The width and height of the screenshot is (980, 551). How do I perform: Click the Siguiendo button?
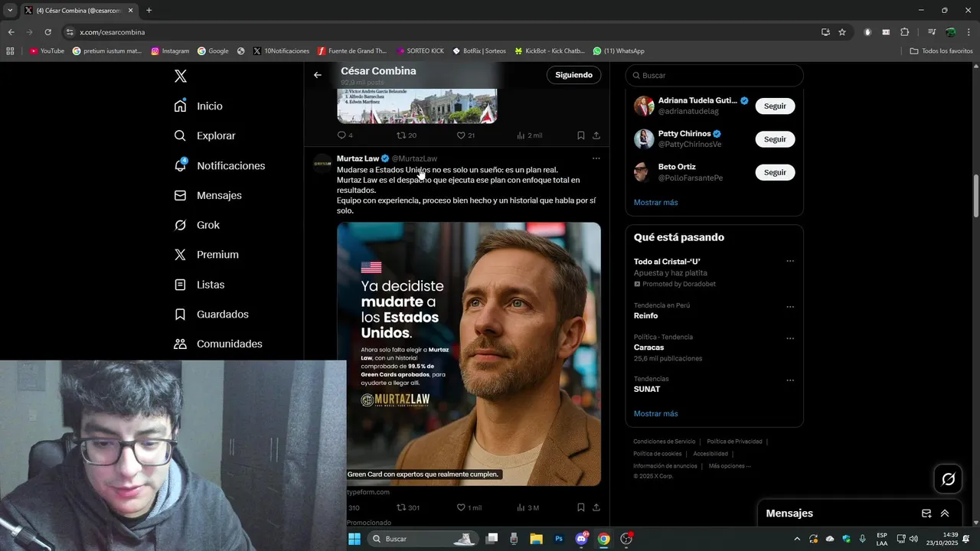(x=573, y=75)
